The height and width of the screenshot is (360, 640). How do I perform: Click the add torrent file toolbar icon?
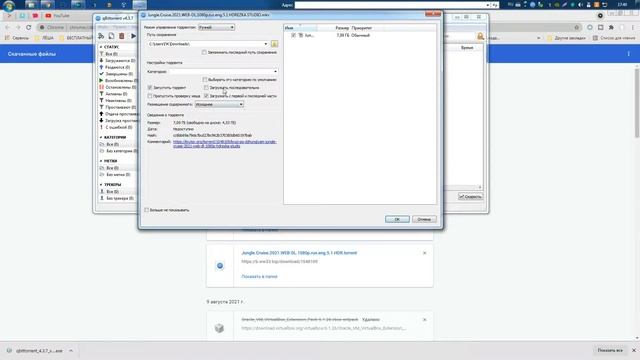click(111, 36)
